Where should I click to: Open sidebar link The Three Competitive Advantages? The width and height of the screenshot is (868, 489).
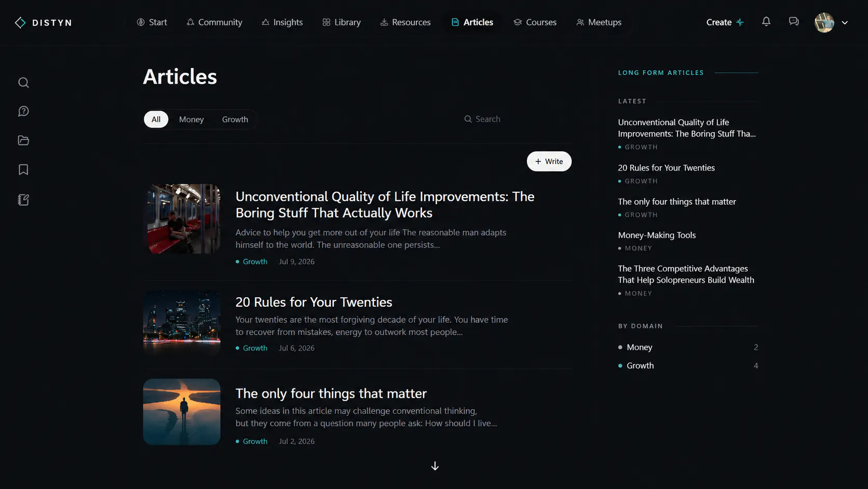(x=686, y=274)
